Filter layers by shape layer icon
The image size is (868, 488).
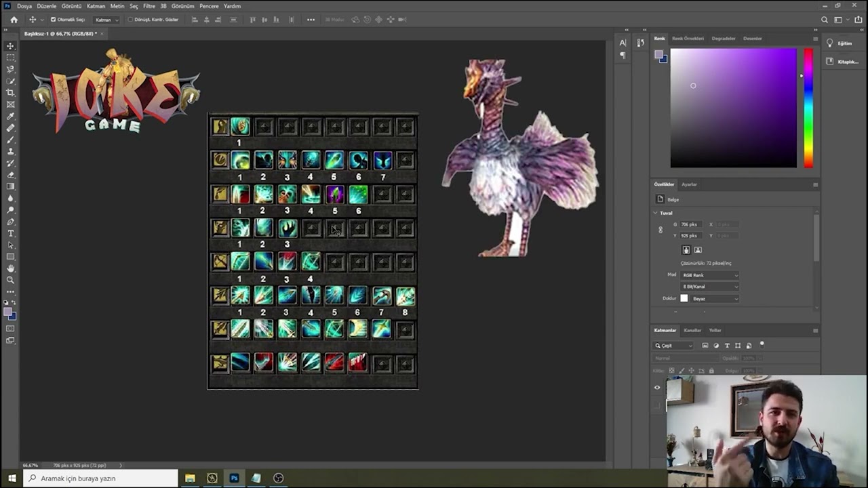(738, 346)
